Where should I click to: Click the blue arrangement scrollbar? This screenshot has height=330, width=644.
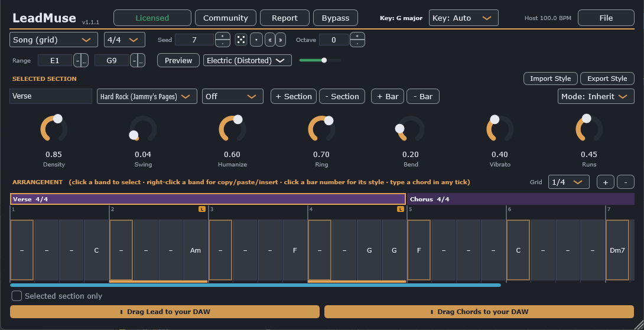(x=255, y=285)
